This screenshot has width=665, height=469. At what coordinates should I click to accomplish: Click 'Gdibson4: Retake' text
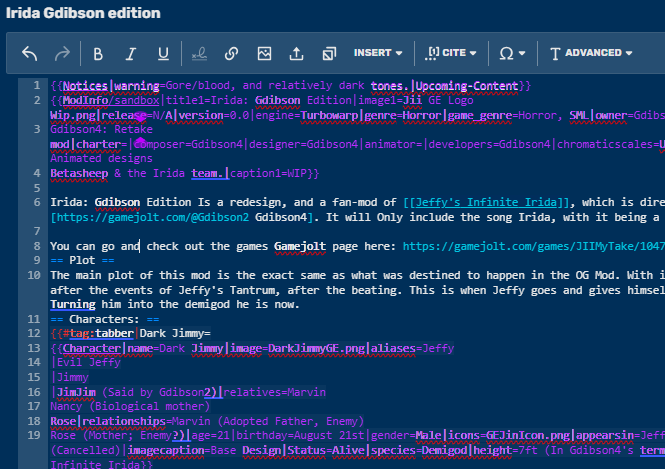(x=101, y=129)
